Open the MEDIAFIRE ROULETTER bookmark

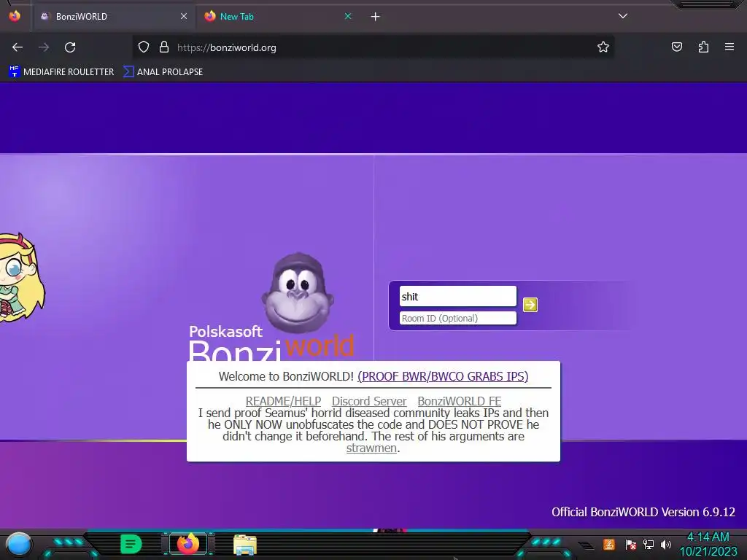click(61, 72)
